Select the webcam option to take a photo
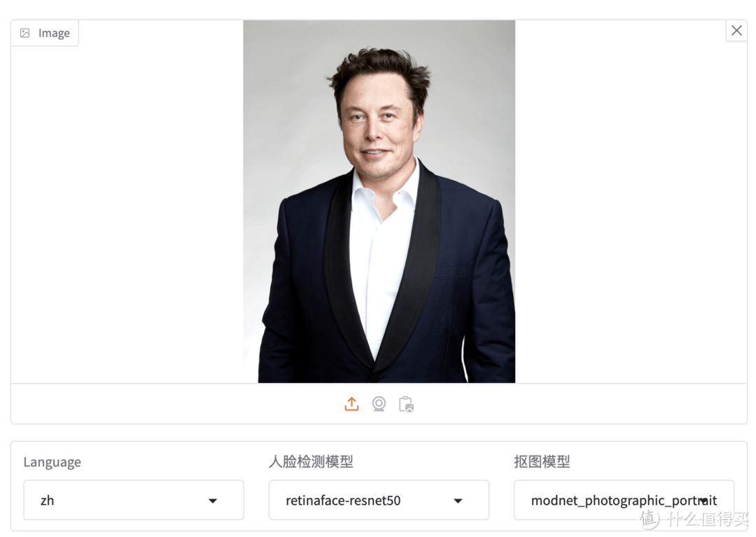The height and width of the screenshot is (537, 756). point(379,404)
